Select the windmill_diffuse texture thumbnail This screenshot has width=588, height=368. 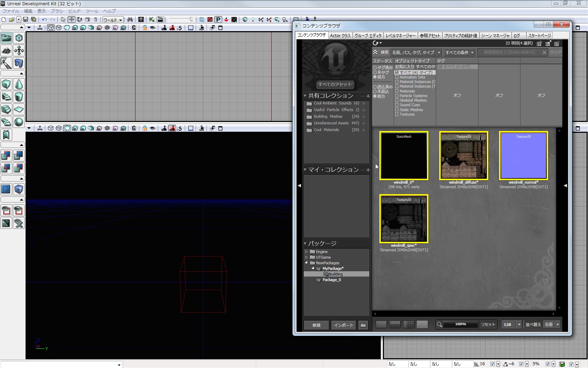pyautogui.click(x=463, y=156)
